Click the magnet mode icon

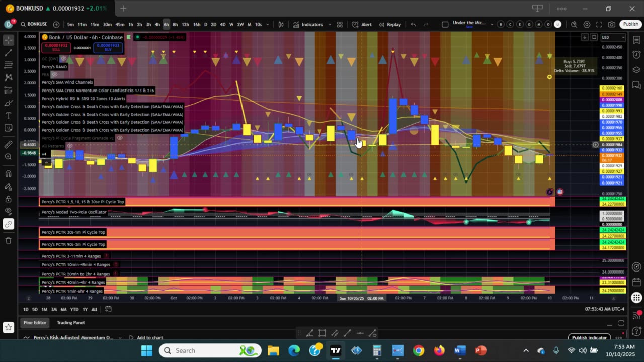click(8, 174)
